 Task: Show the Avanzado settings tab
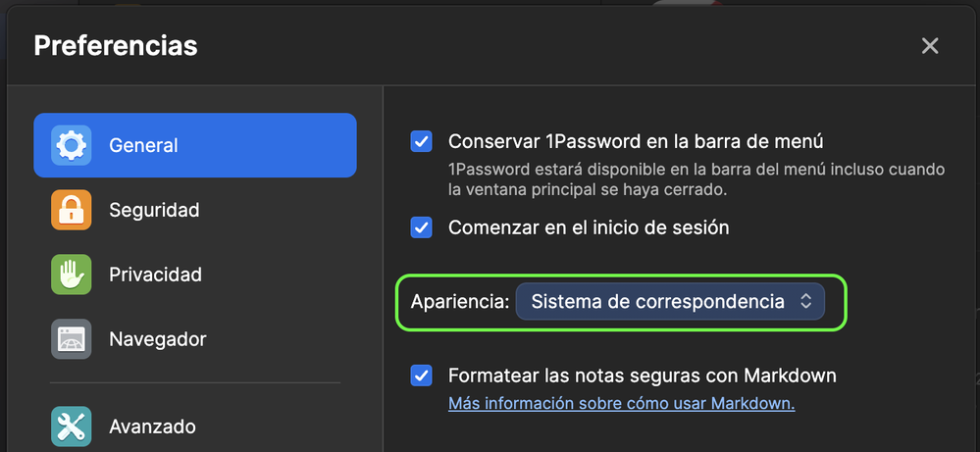[x=152, y=427]
